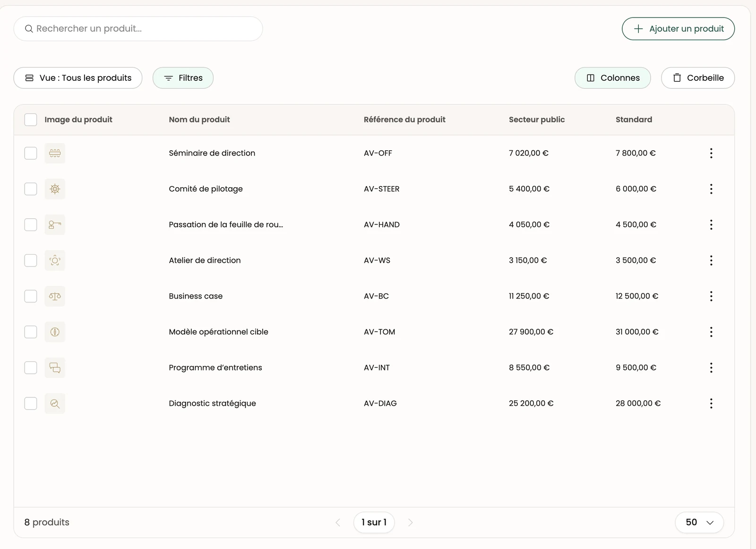756x549 pixels.
Task: Sort by Nom du produit column header
Action: (x=199, y=120)
